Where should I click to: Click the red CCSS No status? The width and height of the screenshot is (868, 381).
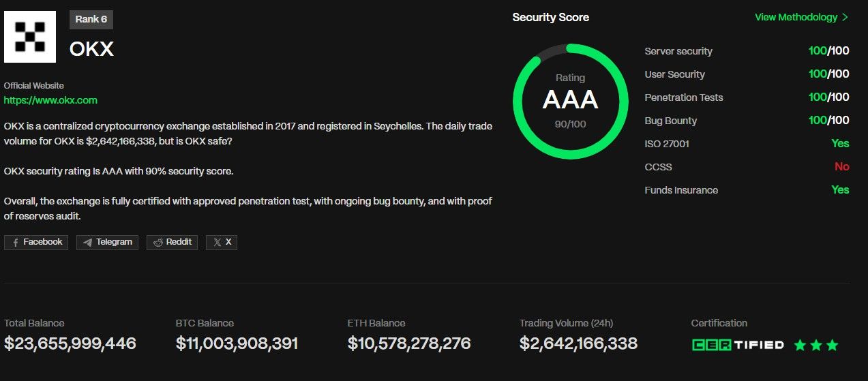841,167
